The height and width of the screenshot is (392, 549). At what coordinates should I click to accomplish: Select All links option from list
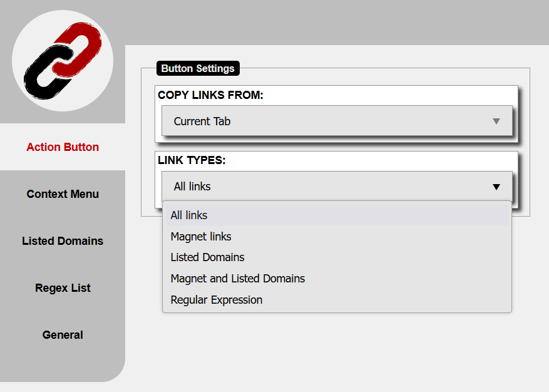189,215
